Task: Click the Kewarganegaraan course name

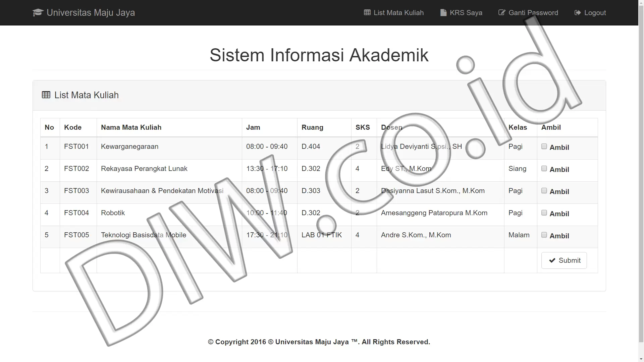Action: point(129,146)
